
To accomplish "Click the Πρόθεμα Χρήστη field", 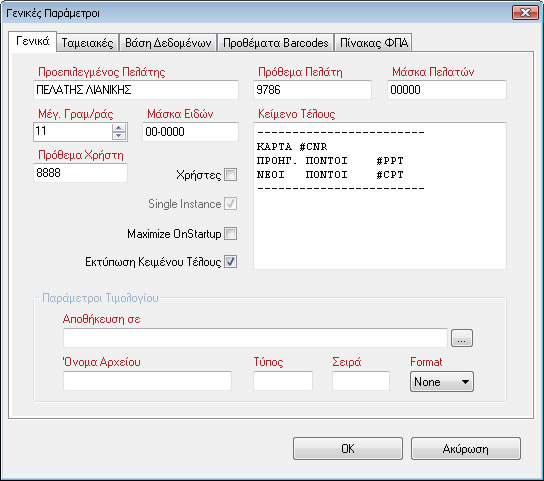I will (80, 173).
